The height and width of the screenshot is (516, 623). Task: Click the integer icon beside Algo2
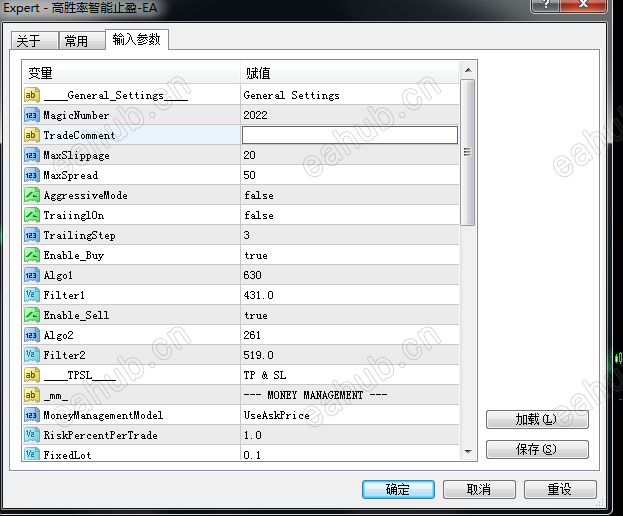pos(32,335)
